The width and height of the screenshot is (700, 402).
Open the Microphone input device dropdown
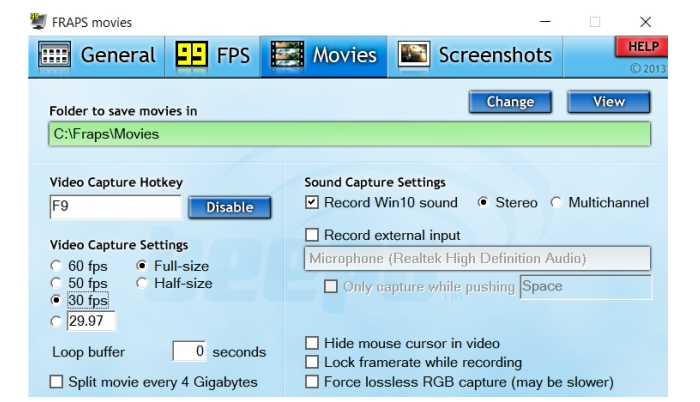click(477, 259)
